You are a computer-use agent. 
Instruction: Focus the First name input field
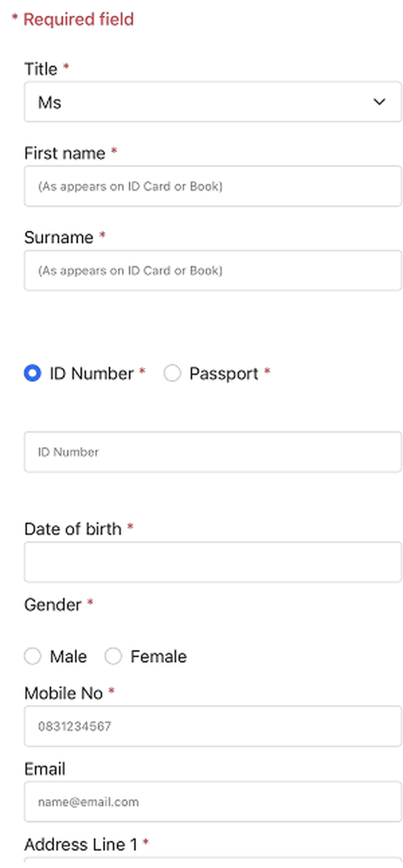[213, 186]
